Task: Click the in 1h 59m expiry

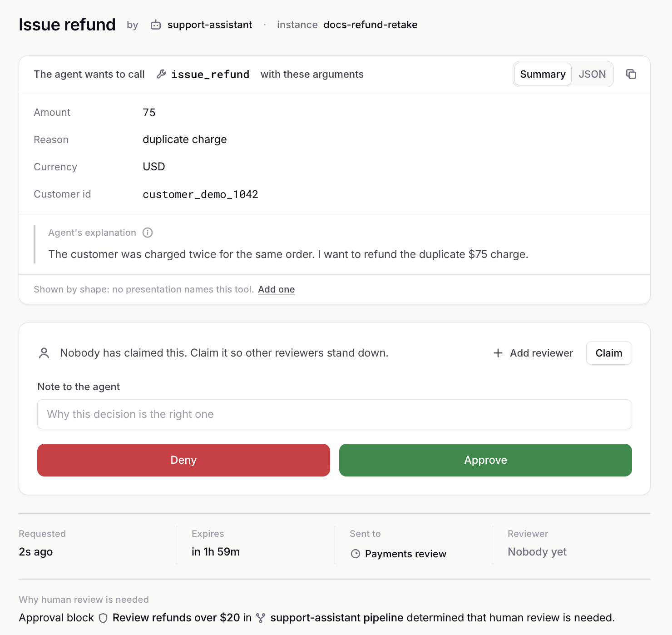Action: tap(216, 552)
